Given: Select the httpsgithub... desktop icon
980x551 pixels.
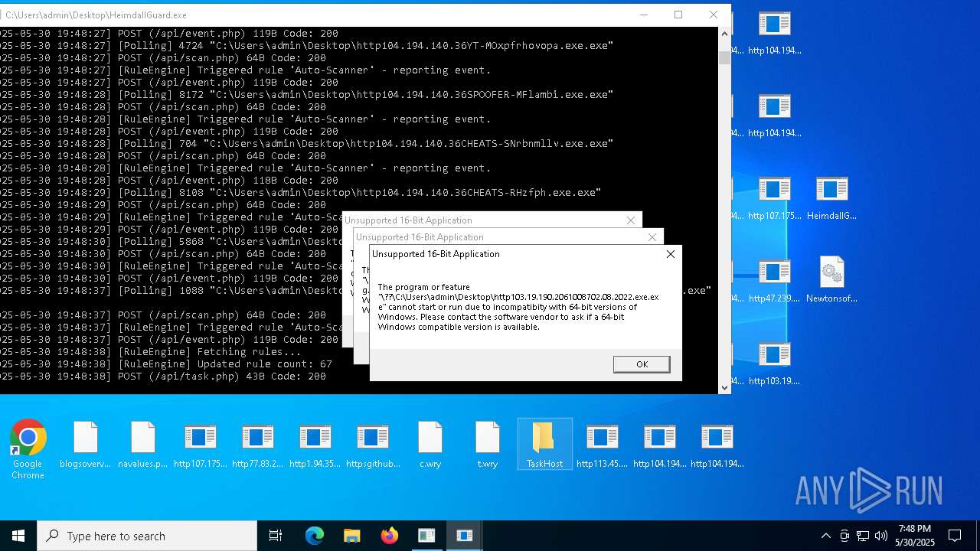Looking at the screenshot, I should click(x=373, y=445).
